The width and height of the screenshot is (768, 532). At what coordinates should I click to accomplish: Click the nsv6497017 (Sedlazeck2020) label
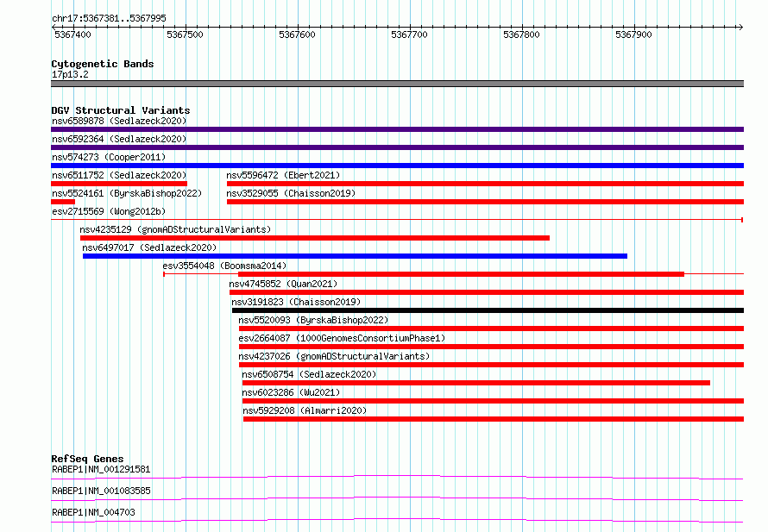149,247
